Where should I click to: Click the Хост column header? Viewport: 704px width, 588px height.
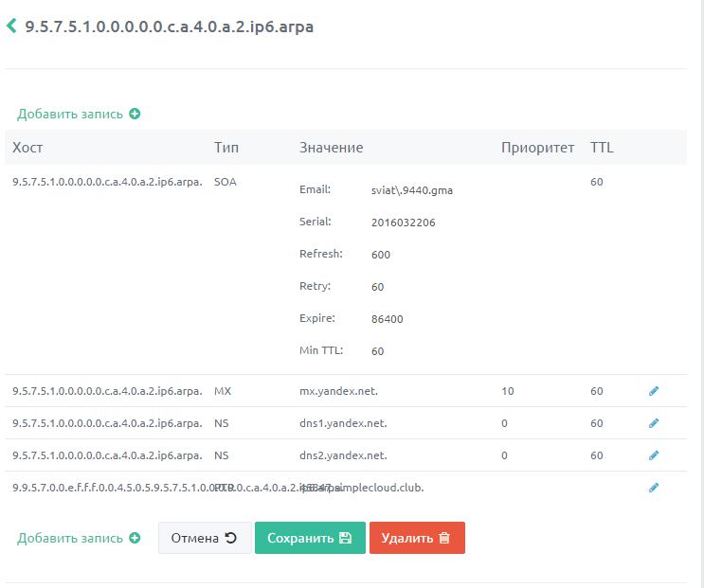27,148
